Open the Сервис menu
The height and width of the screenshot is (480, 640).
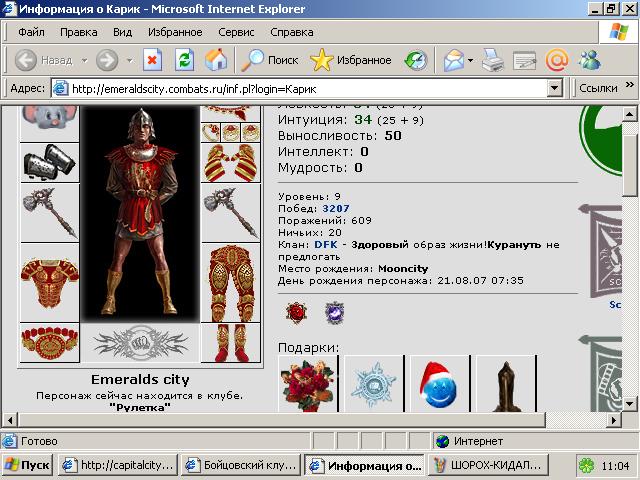click(x=236, y=32)
